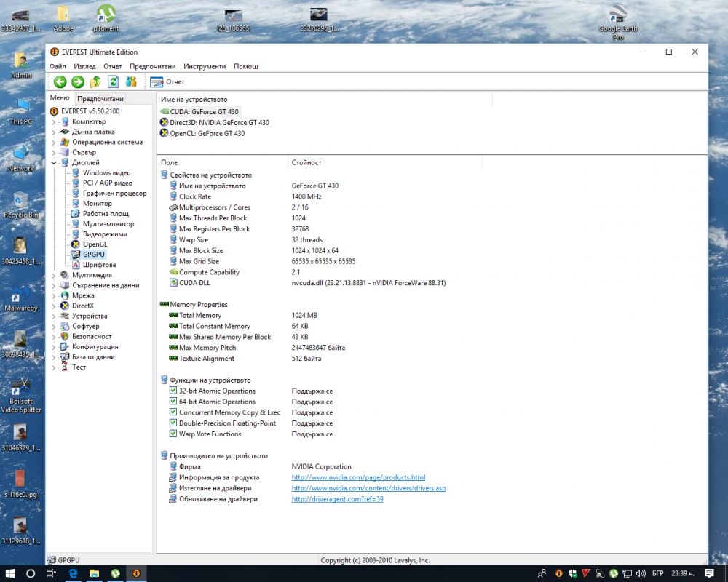Toggle Warp Vote Functions checkbox
The width and height of the screenshot is (728, 582).
(173, 434)
